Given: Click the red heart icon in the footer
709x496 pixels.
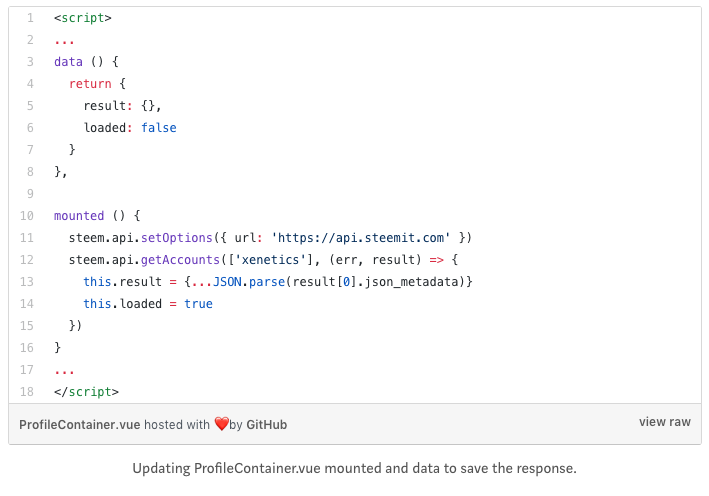Looking at the screenshot, I should tap(221, 424).
